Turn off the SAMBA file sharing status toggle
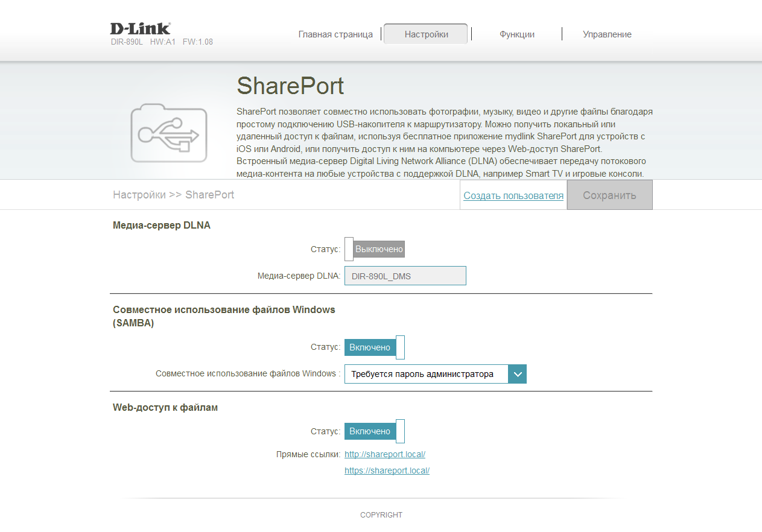Viewport: 762px width, 532px height. (374, 347)
